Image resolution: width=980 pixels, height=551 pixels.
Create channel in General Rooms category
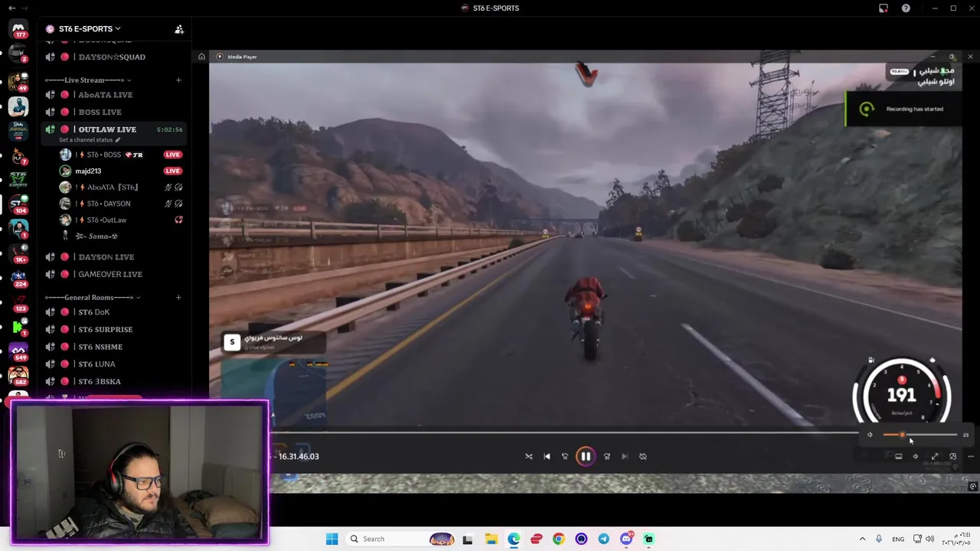(x=178, y=297)
